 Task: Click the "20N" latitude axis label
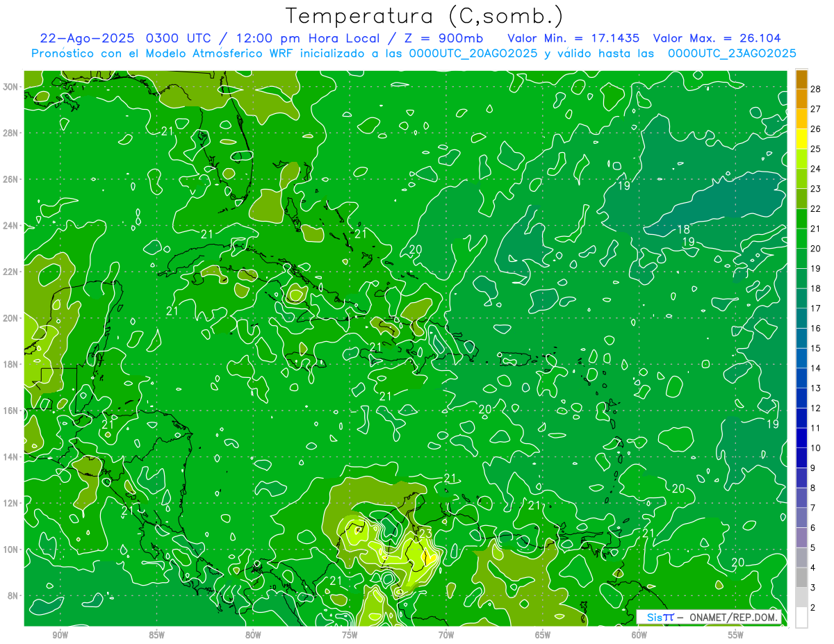click(12, 317)
